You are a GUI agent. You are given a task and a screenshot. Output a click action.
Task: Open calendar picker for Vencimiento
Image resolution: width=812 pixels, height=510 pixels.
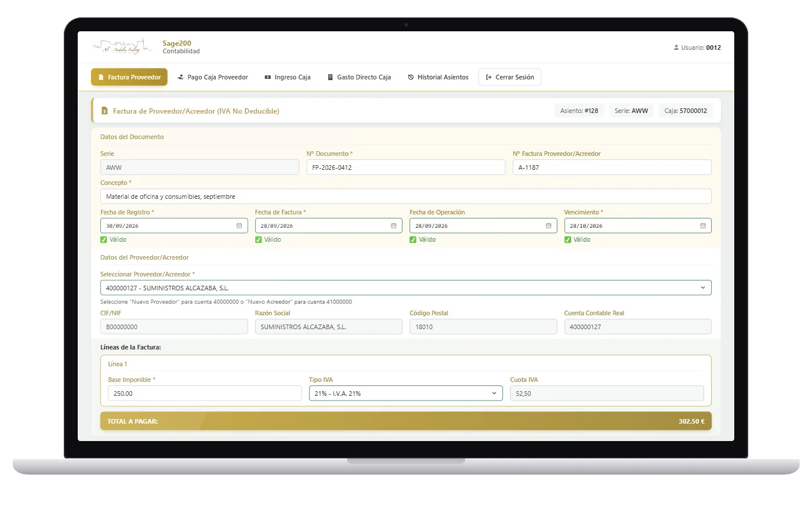703,225
